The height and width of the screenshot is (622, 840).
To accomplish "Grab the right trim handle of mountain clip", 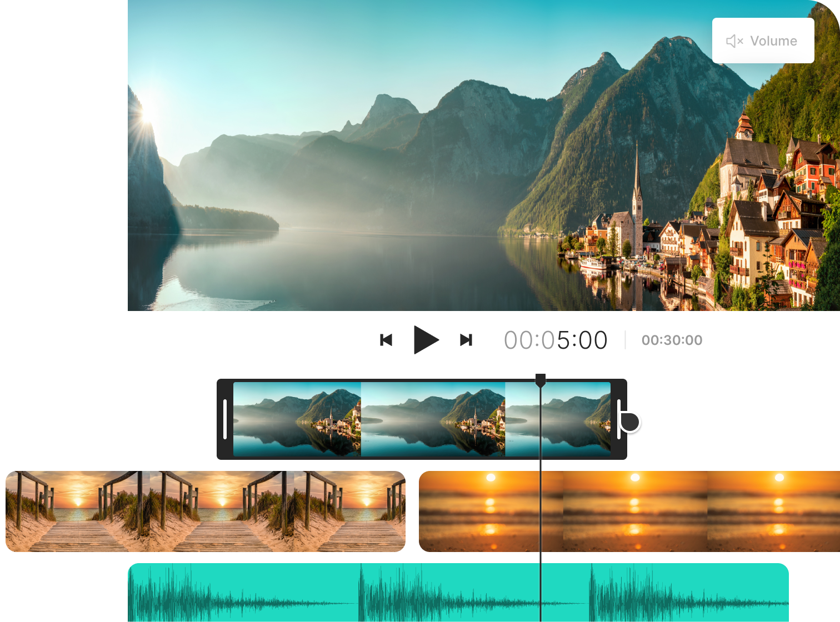I will coord(620,418).
